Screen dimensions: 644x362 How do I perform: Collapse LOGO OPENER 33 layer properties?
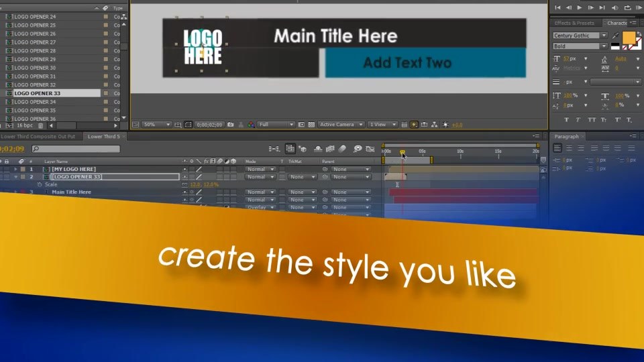coord(15,177)
